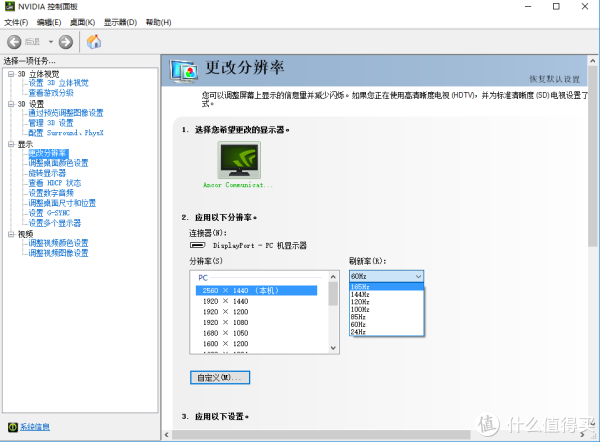The image size is (600, 442).
Task: Open 管理 3D 设置 task
Action: [x=51, y=123]
